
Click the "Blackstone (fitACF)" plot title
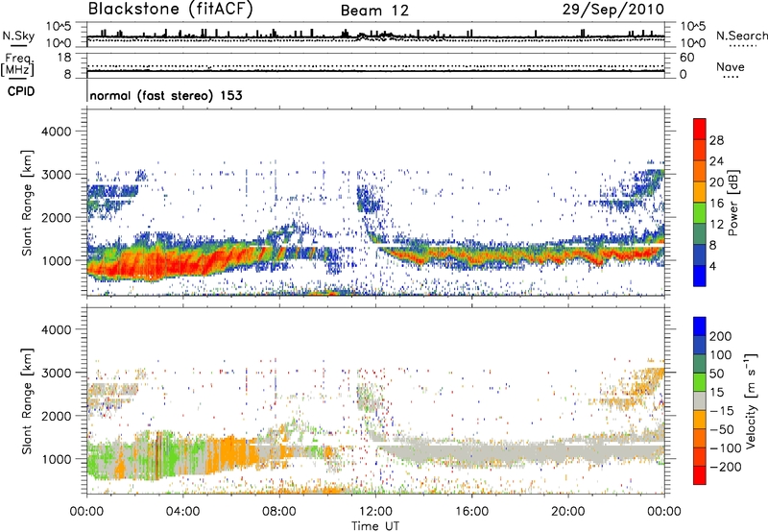171,10
